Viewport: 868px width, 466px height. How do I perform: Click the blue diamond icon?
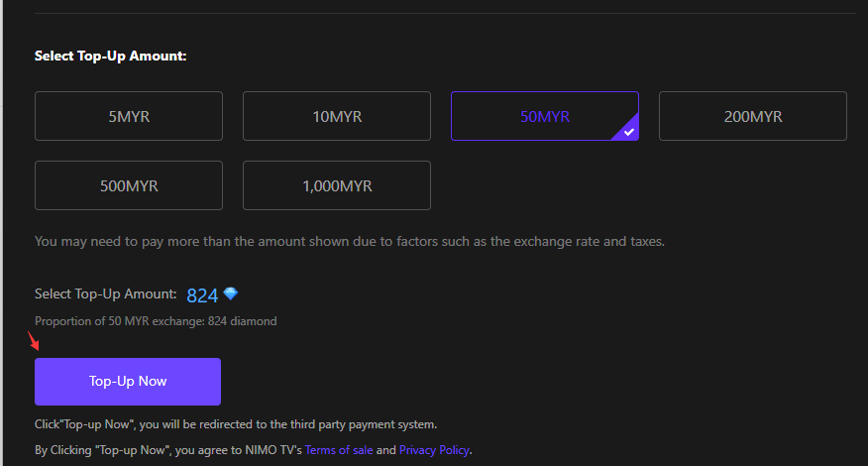[230, 293]
